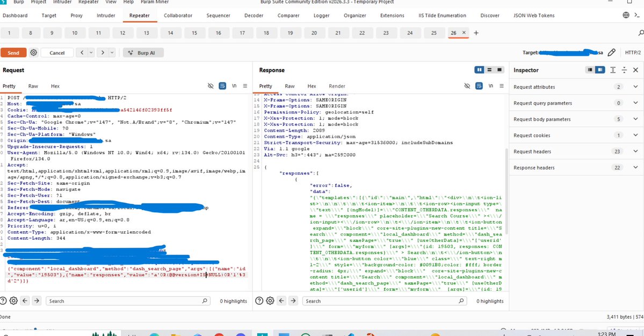Click the magnifier in Response search box
The image size is (644, 336).
[461, 301]
